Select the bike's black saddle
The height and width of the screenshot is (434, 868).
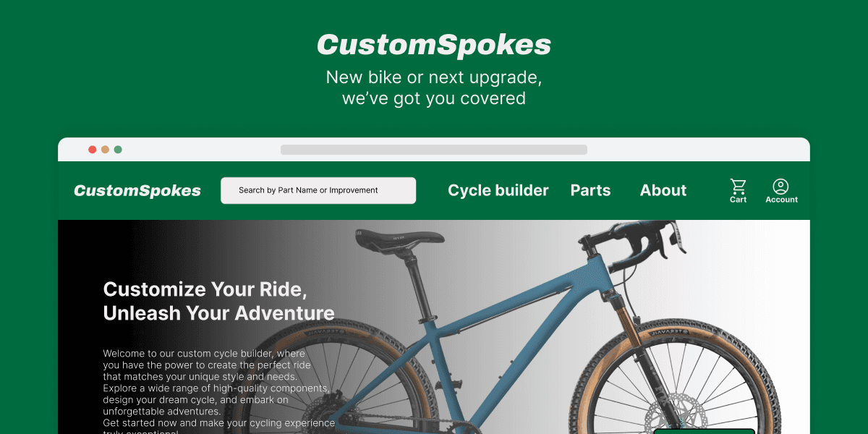[399, 238]
